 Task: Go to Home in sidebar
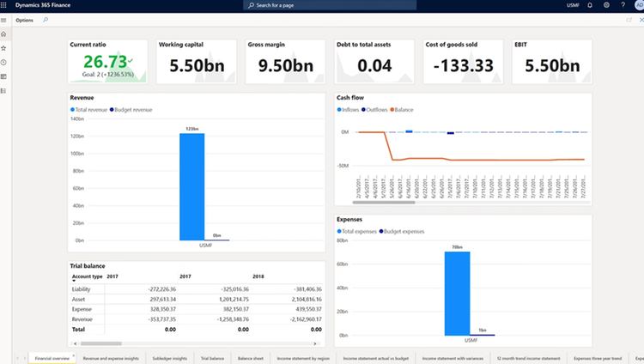pos(3,34)
